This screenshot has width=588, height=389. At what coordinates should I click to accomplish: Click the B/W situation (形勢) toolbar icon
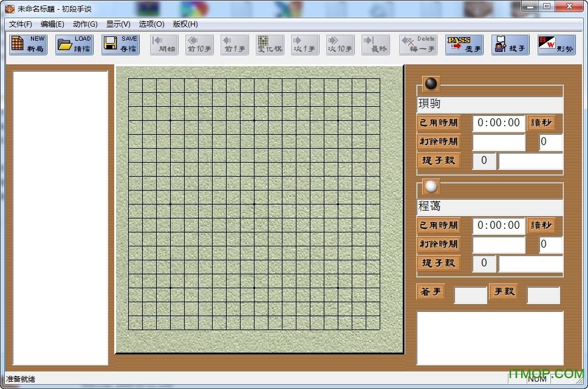(556, 44)
